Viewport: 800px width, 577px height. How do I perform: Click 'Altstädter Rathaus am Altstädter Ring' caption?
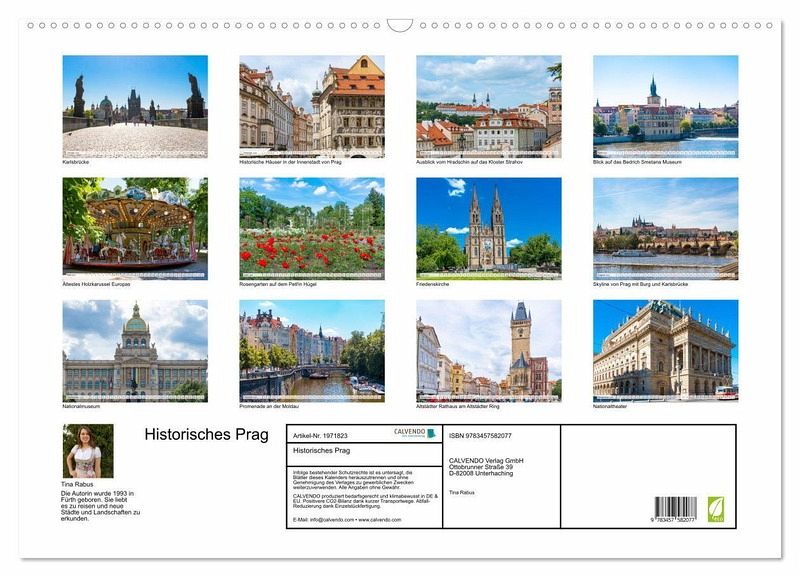click(458, 407)
